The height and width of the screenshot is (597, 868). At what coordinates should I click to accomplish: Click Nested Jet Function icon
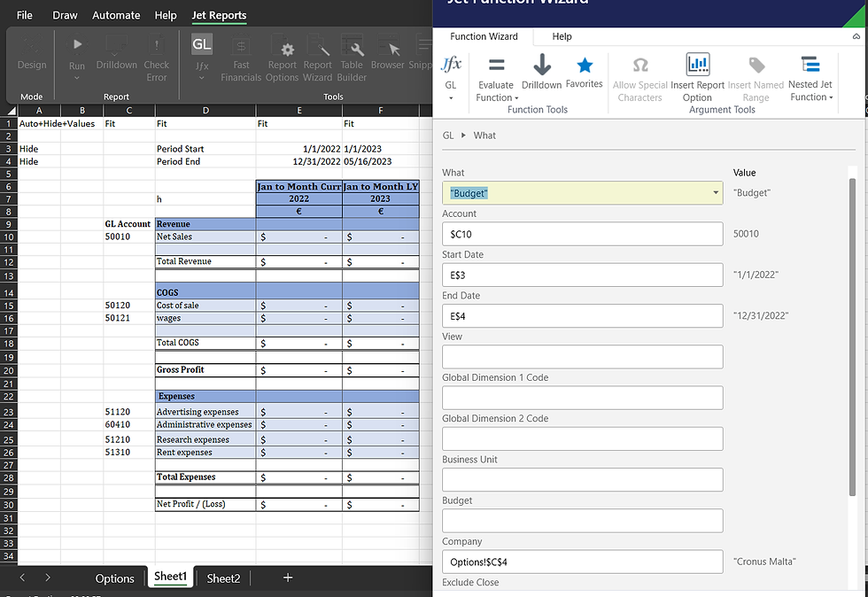click(x=810, y=65)
